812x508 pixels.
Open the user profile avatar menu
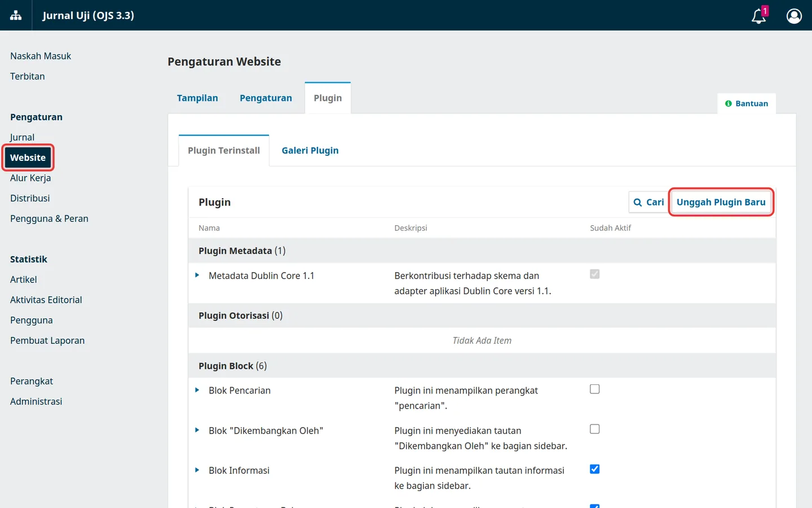click(x=794, y=16)
